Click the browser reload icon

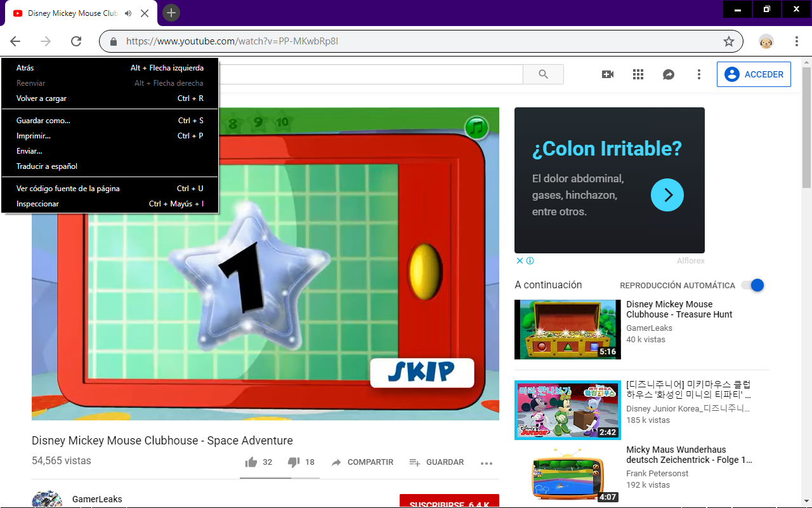(76, 41)
